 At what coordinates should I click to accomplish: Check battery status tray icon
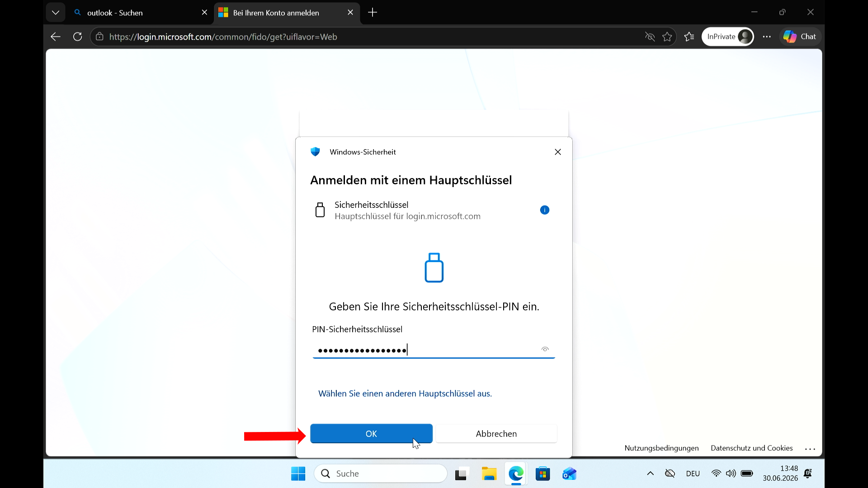click(747, 474)
